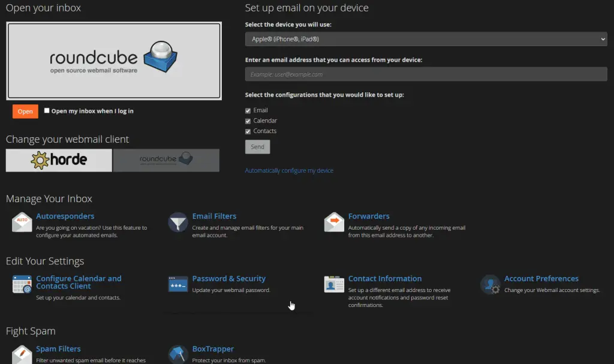Click the Autoresponders envelope icon

point(22,222)
